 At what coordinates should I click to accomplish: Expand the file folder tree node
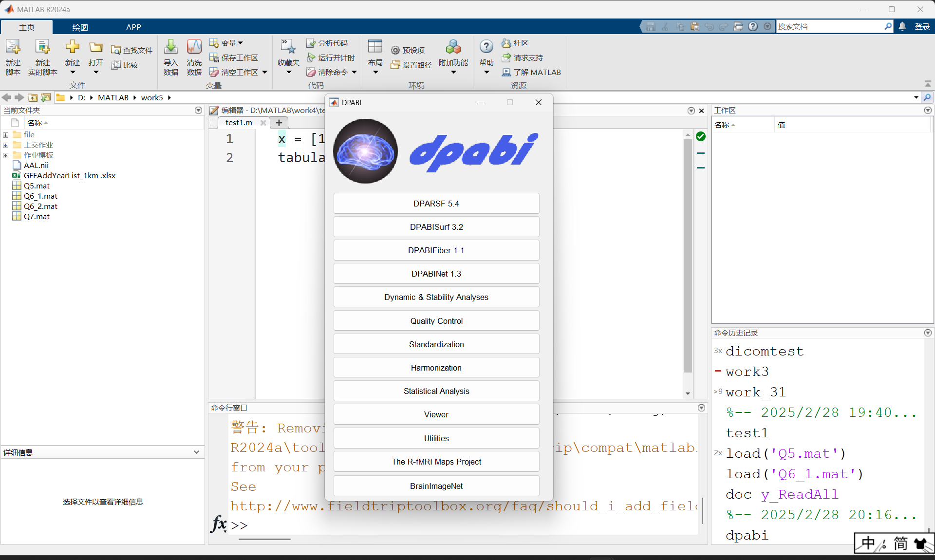[5, 135]
